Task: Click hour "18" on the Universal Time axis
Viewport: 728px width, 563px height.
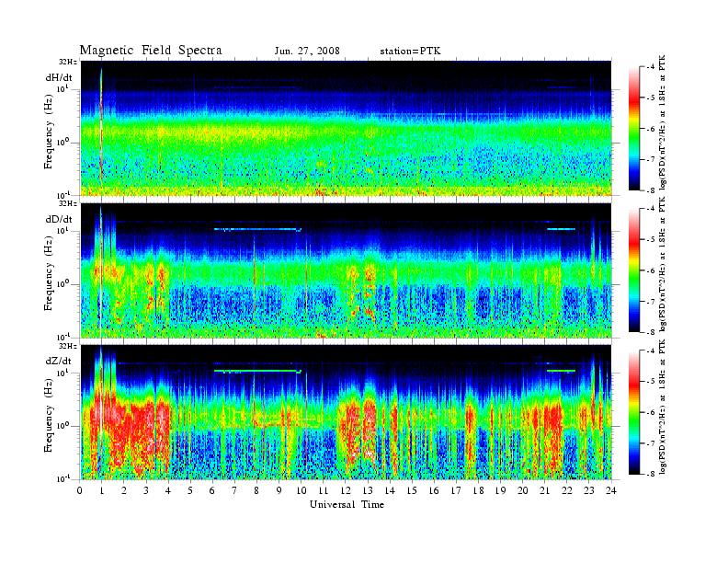Action: click(478, 491)
